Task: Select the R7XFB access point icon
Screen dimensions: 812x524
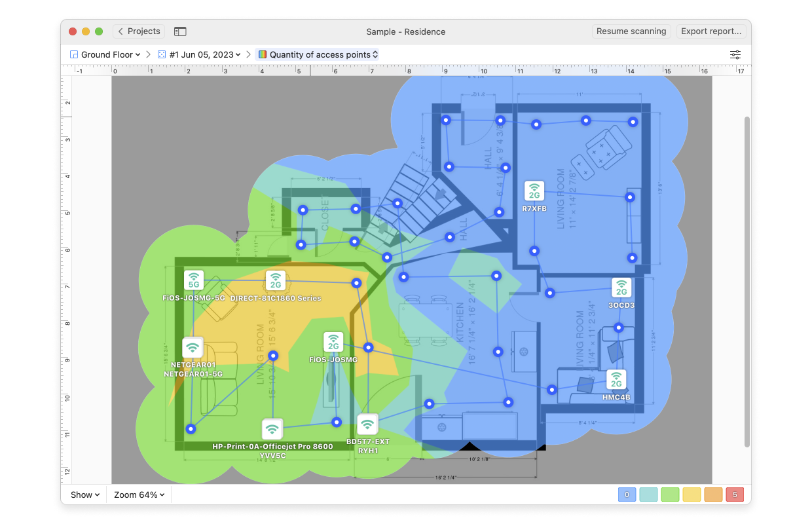Action: pos(534,191)
